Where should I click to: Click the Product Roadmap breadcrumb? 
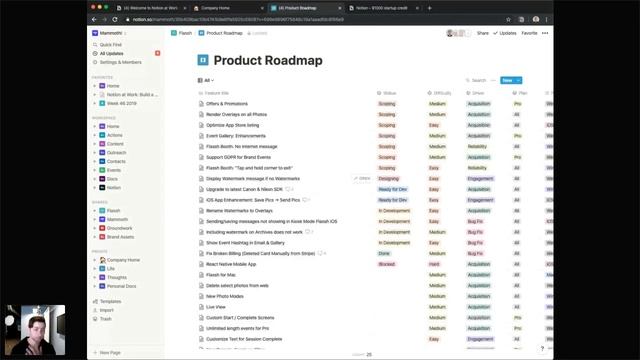pos(220,33)
